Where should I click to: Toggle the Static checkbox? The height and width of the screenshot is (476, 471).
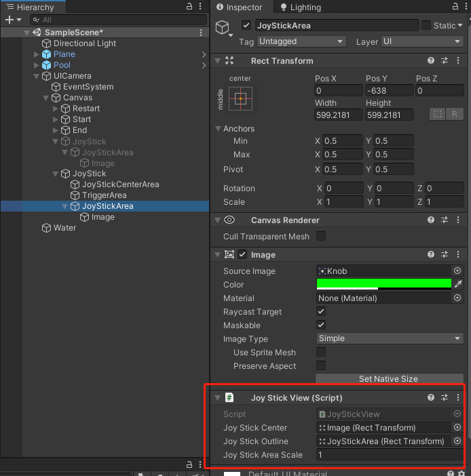coord(426,26)
